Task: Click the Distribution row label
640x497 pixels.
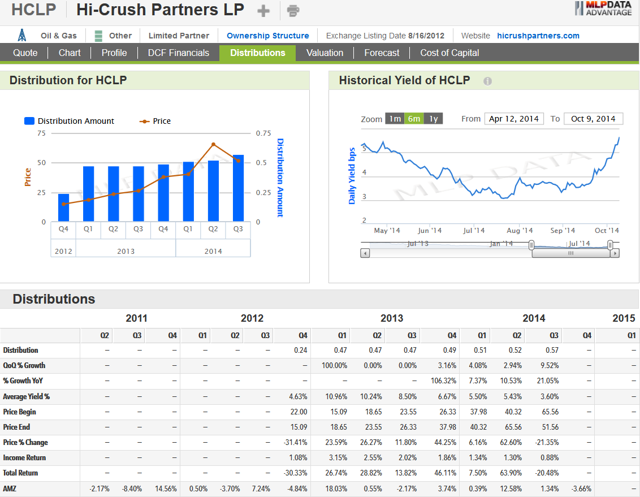Action: coord(20,350)
